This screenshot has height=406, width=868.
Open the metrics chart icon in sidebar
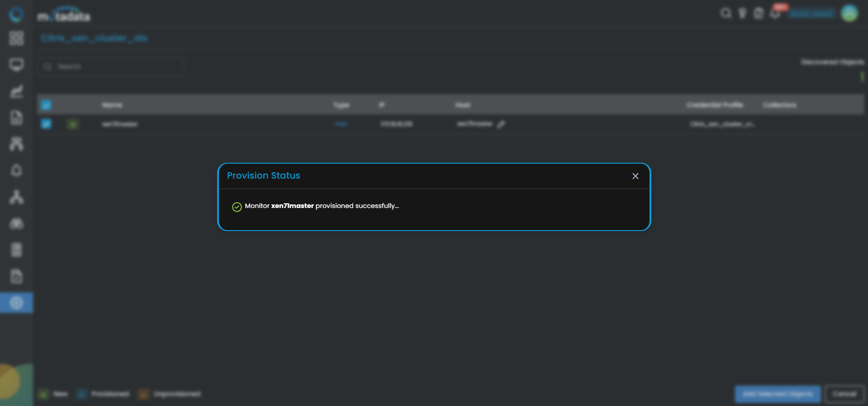[16, 91]
